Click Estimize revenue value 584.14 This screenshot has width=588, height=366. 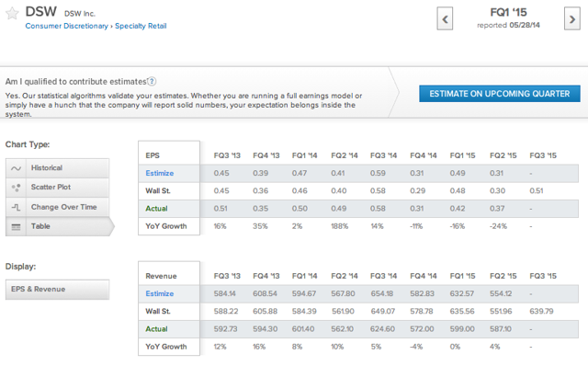pyautogui.click(x=224, y=293)
